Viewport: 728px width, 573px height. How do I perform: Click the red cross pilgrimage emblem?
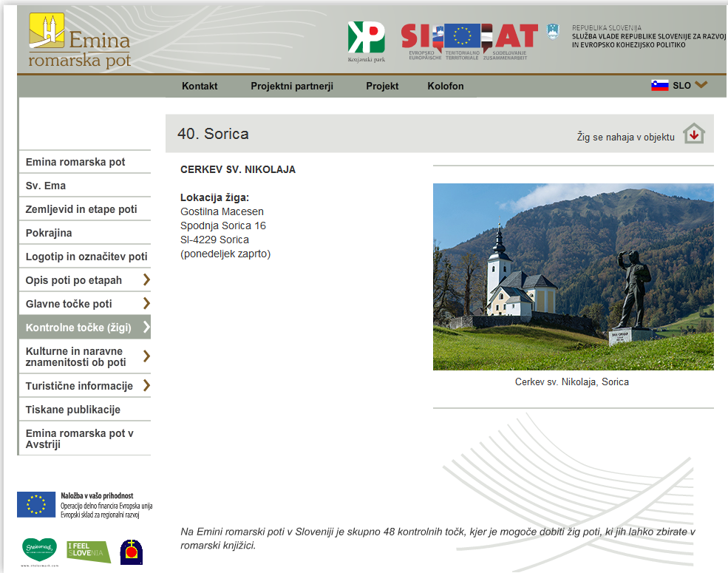point(132,552)
